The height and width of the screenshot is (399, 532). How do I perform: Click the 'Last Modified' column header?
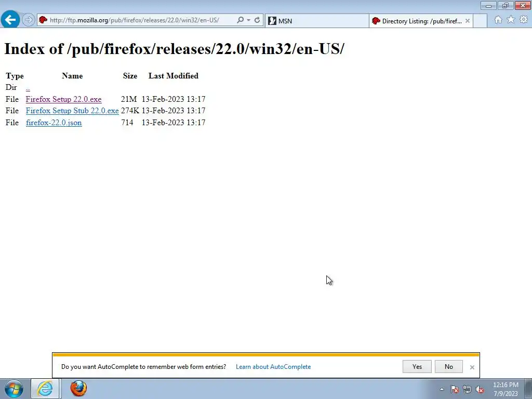pyautogui.click(x=174, y=76)
